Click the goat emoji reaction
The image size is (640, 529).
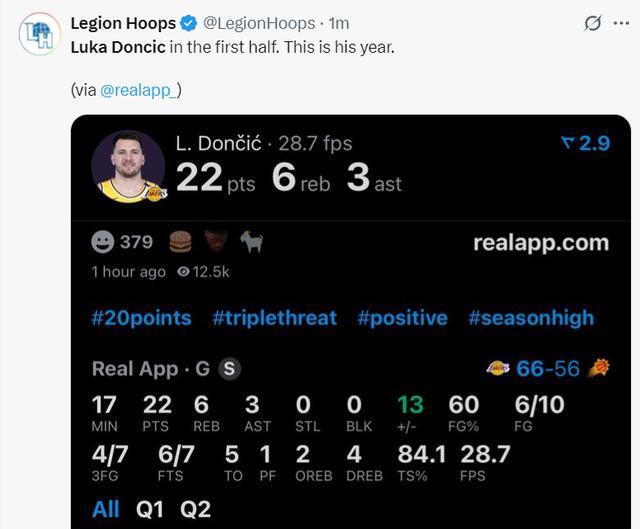coord(251,242)
